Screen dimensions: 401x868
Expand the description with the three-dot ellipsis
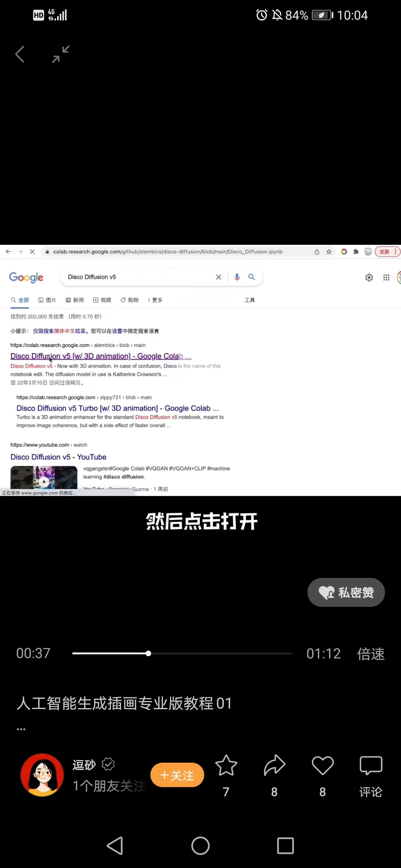pos(21,729)
